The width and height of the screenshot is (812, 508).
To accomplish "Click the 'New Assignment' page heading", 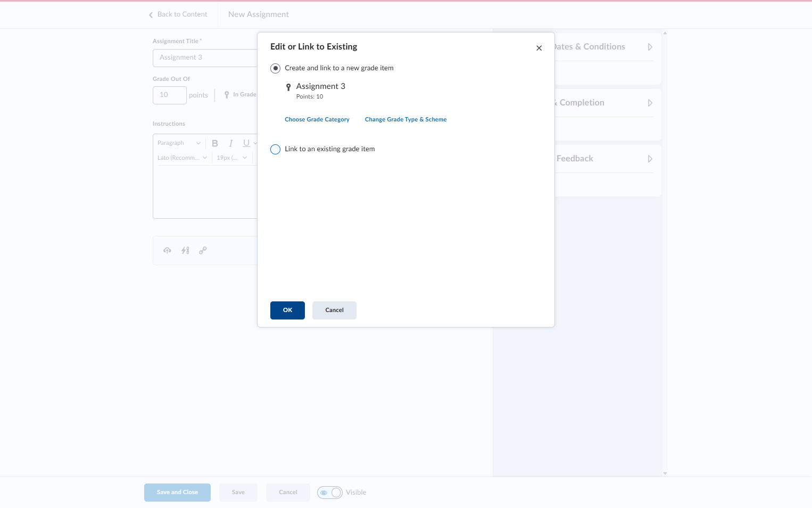I will (259, 14).
